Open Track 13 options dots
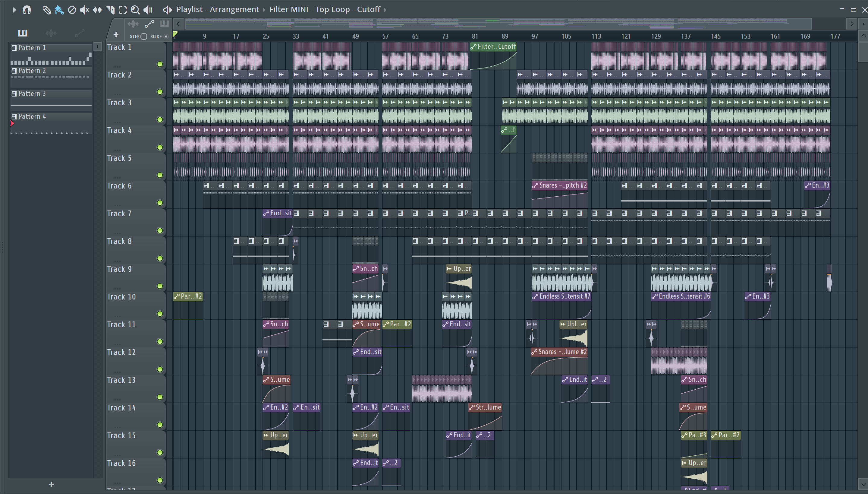Screen dimensions: 868x494 [118, 399]
